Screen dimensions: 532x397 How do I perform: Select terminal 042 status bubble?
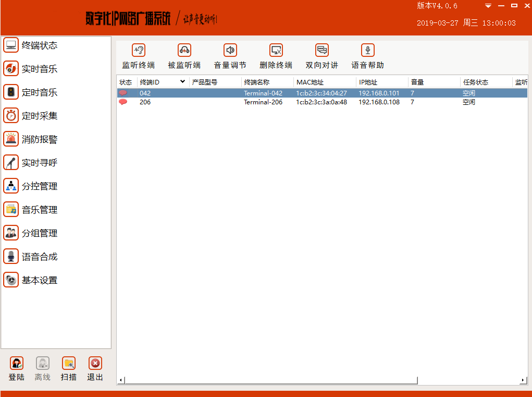point(122,92)
